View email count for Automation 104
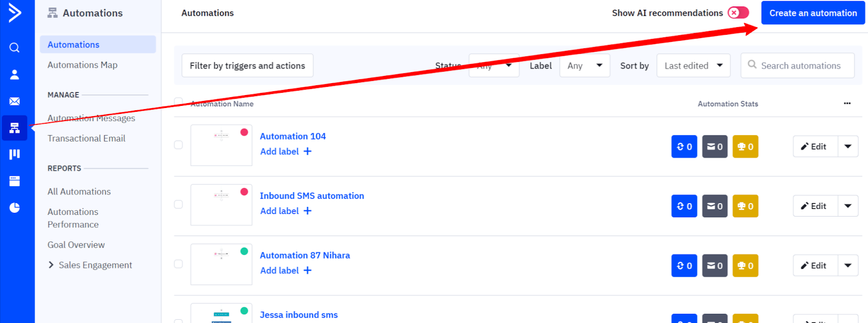868x323 pixels. (x=715, y=147)
